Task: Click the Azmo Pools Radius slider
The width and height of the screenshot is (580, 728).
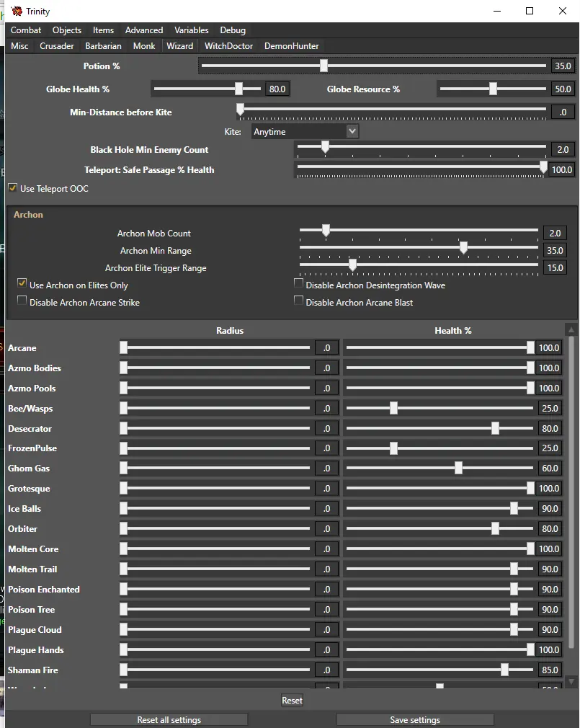Action: (215, 388)
